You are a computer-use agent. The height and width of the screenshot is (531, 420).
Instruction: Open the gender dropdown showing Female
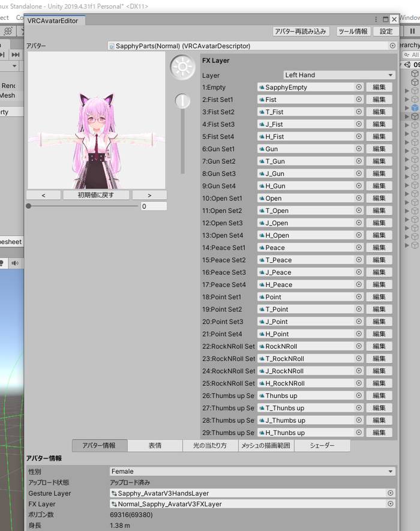pyautogui.click(x=253, y=472)
